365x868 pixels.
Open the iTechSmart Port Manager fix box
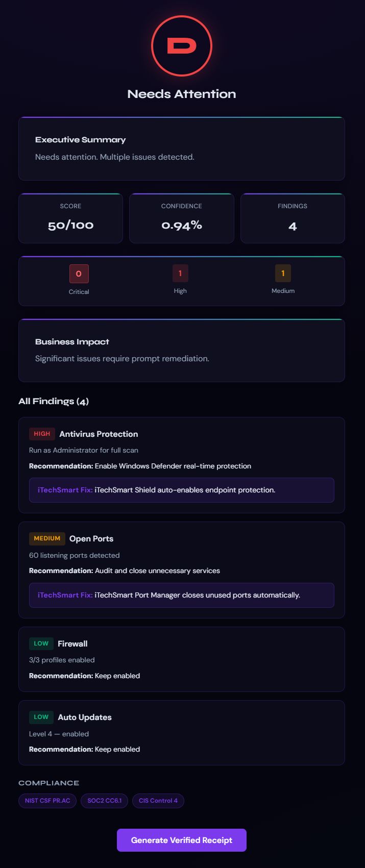pos(182,595)
